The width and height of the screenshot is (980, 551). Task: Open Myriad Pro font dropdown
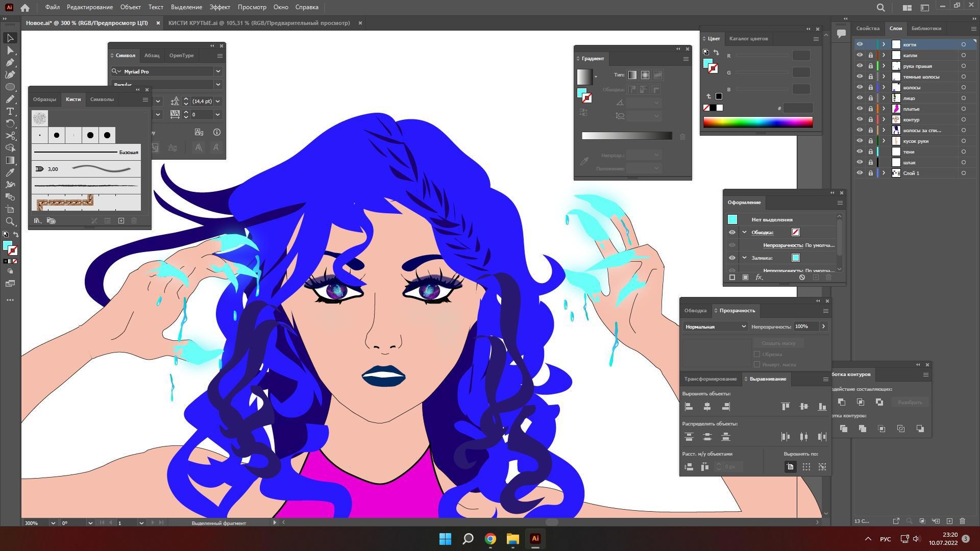pos(218,71)
